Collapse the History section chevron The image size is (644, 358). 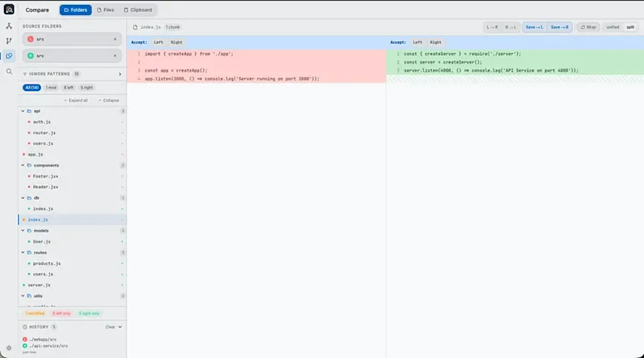[x=120, y=327]
